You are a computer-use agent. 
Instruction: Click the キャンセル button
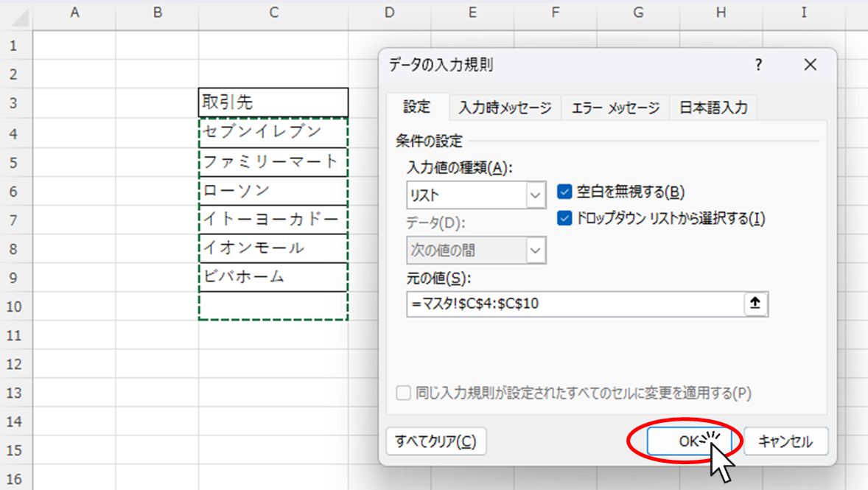pyautogui.click(x=785, y=441)
